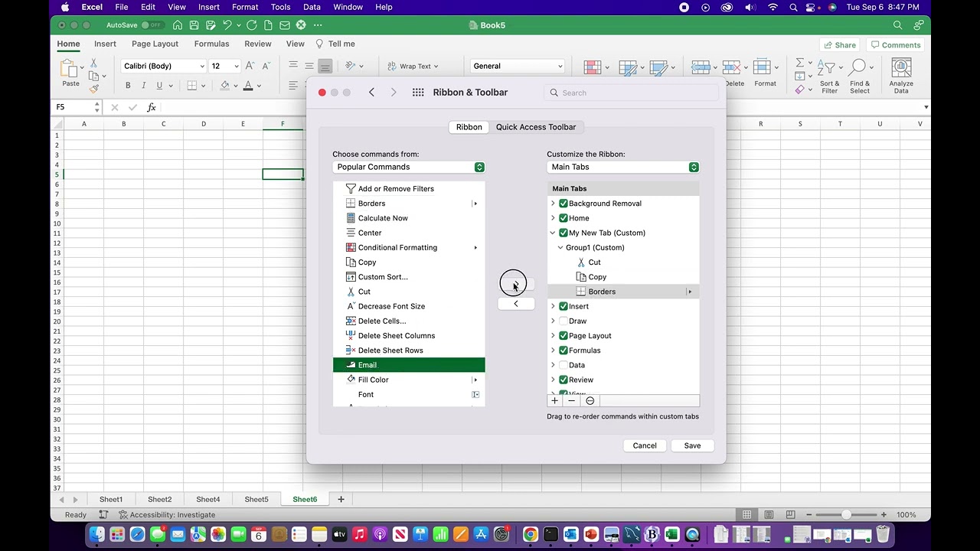The height and width of the screenshot is (551, 980).
Task: Select the Ribbon tab in dialog
Action: point(469,127)
